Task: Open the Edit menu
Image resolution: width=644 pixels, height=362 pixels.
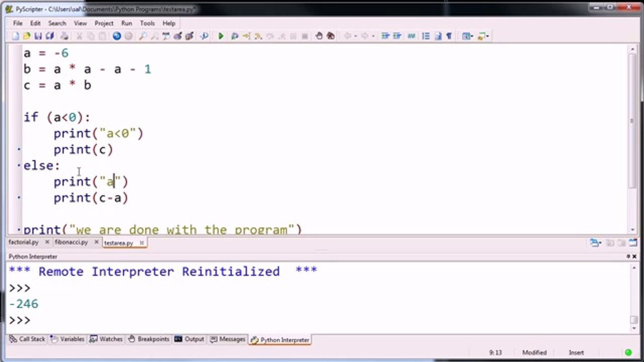Action: point(35,23)
